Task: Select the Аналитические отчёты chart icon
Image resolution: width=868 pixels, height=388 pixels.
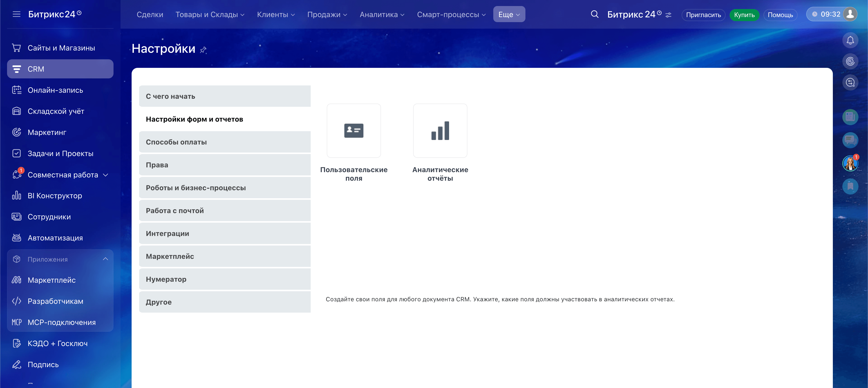Action: click(440, 130)
